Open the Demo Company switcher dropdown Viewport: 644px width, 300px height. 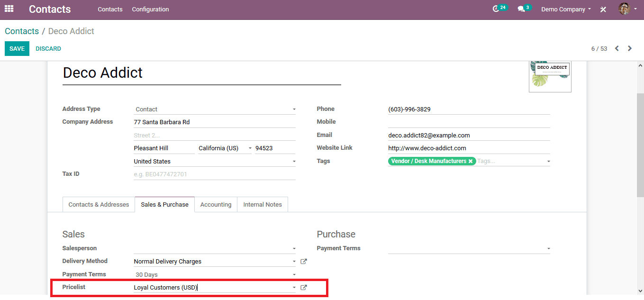pos(566,9)
